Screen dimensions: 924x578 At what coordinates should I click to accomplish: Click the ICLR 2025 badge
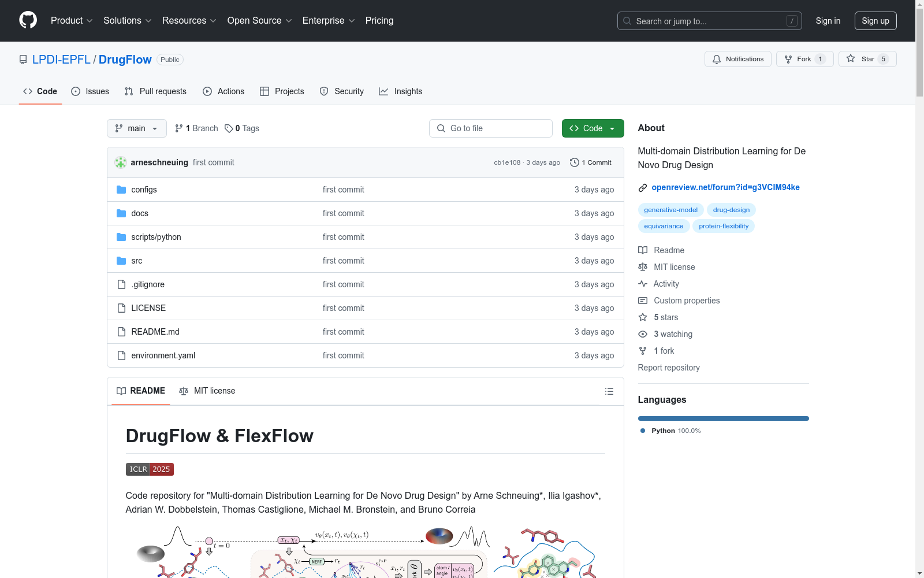150,469
